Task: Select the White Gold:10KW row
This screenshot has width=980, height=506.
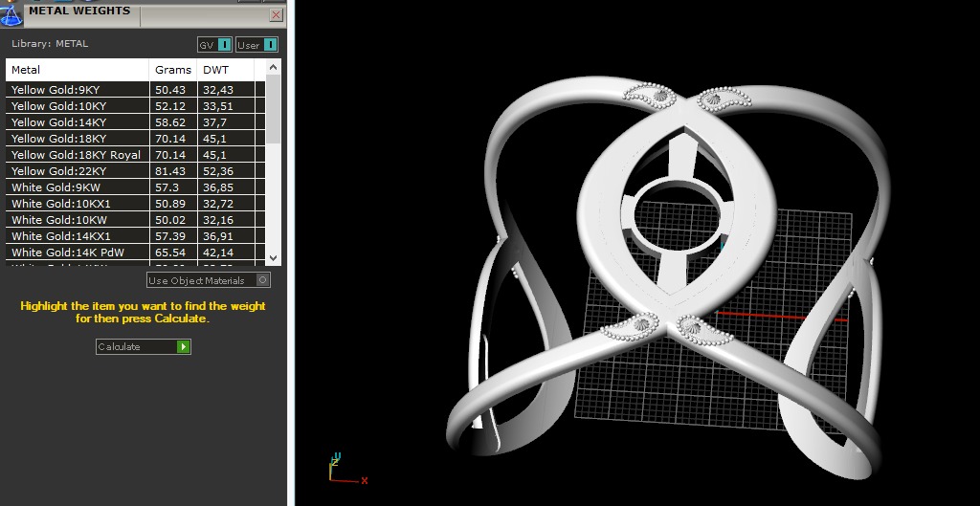Action: coord(136,220)
